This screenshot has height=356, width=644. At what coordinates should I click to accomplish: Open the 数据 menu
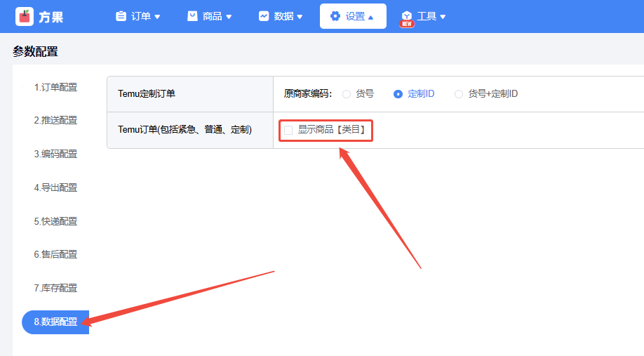click(x=281, y=16)
